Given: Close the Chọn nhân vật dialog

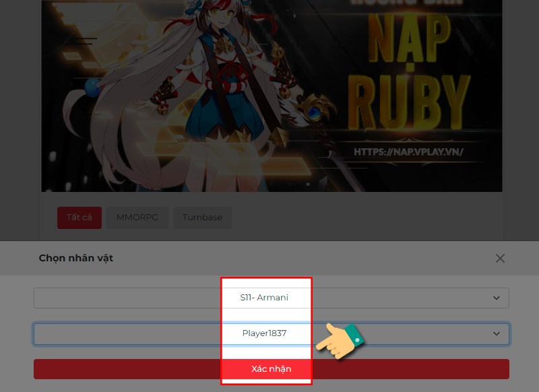Looking at the screenshot, I should [x=500, y=259].
